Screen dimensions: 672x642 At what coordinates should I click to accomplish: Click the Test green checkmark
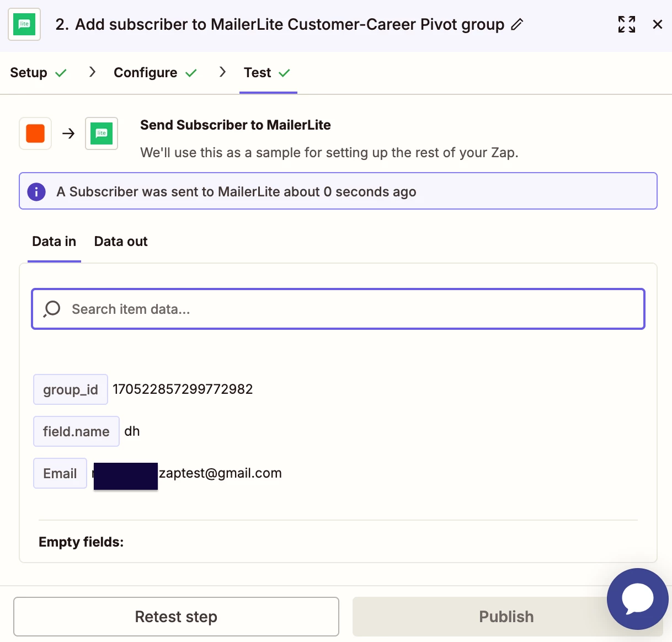point(284,73)
